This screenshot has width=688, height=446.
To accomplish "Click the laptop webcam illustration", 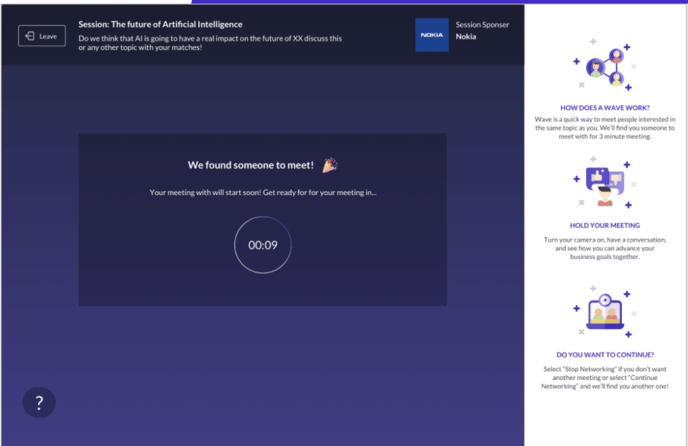I will (605, 312).
